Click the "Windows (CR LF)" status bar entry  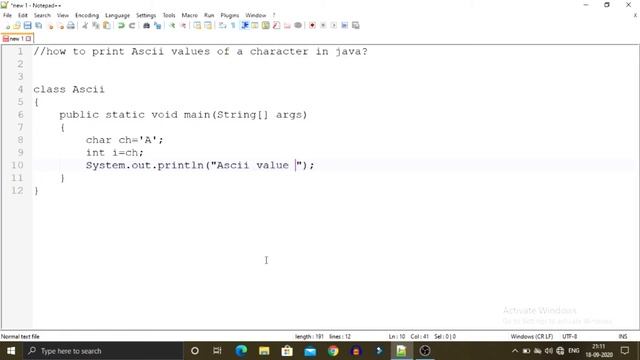click(531, 336)
